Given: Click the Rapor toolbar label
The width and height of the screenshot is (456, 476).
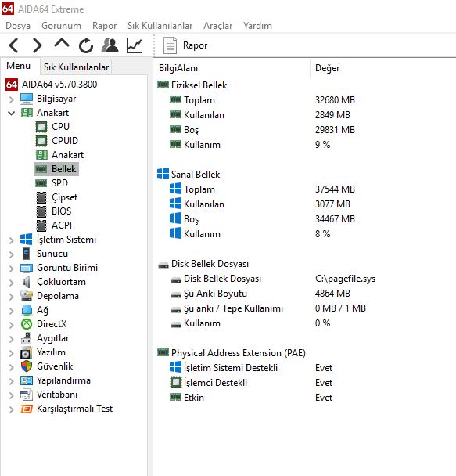Looking at the screenshot, I should pos(196,45).
